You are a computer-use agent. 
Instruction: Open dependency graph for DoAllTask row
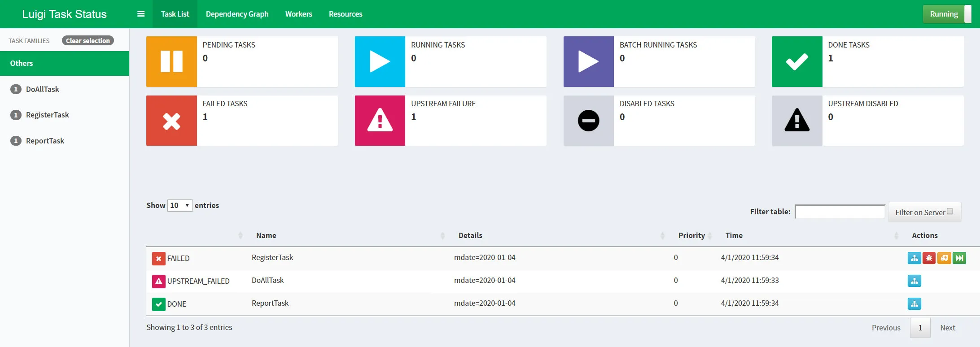pyautogui.click(x=914, y=281)
